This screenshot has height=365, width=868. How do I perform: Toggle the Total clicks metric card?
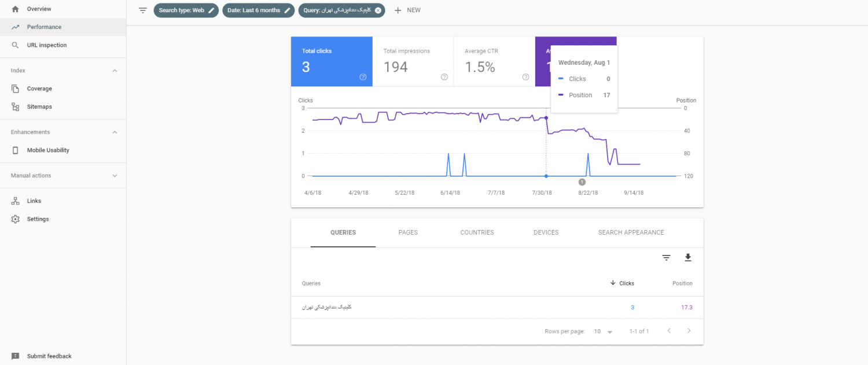pos(331,61)
